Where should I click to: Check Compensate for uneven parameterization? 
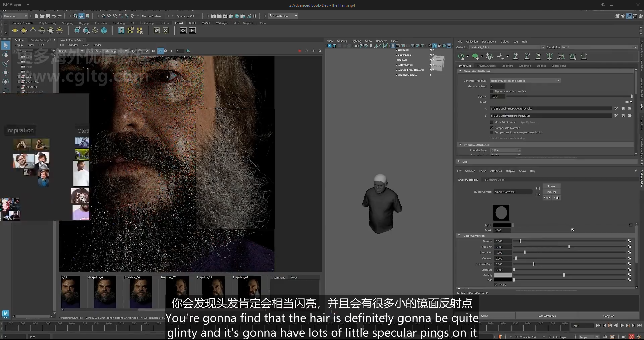pyautogui.click(x=492, y=133)
